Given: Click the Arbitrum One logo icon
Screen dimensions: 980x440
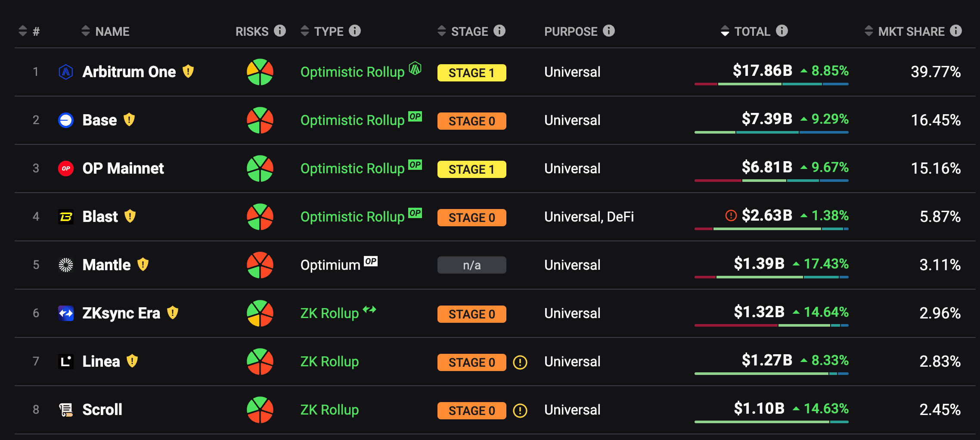Looking at the screenshot, I should tap(66, 72).
